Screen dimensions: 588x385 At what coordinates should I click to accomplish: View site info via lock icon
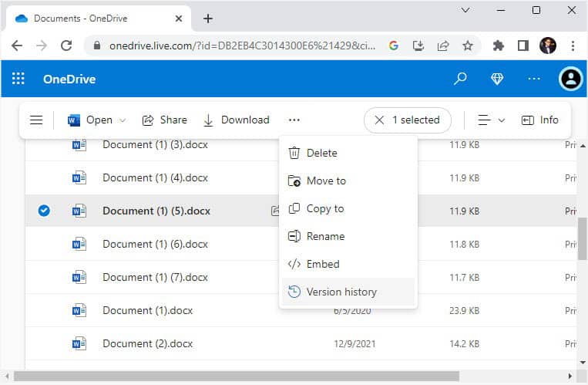(97, 46)
